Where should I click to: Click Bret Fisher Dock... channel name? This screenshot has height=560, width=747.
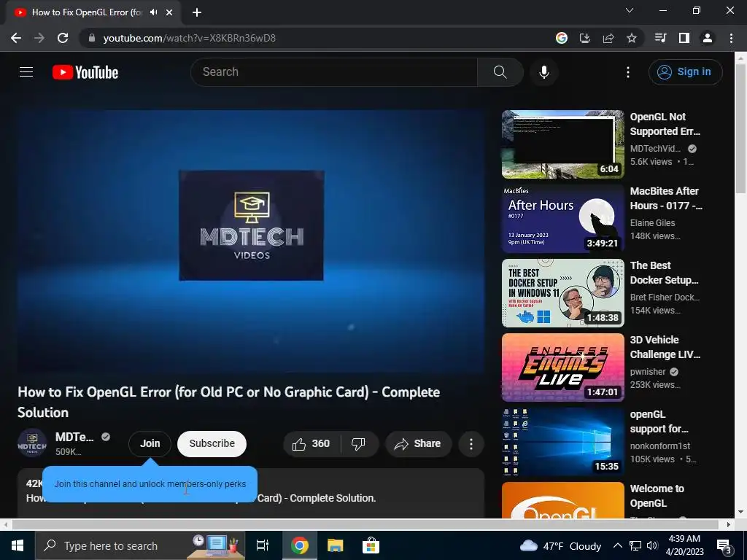[665, 297]
